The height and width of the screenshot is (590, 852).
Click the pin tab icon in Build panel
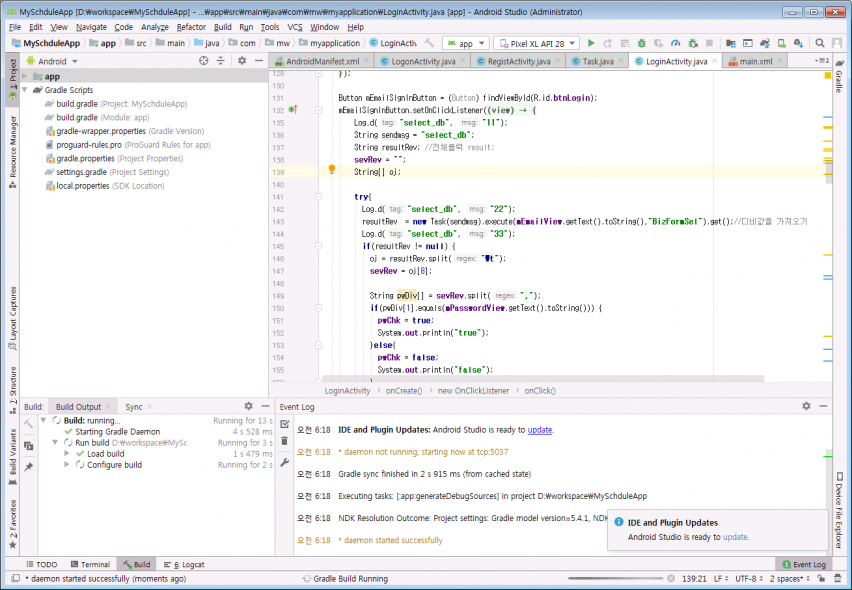[28, 467]
